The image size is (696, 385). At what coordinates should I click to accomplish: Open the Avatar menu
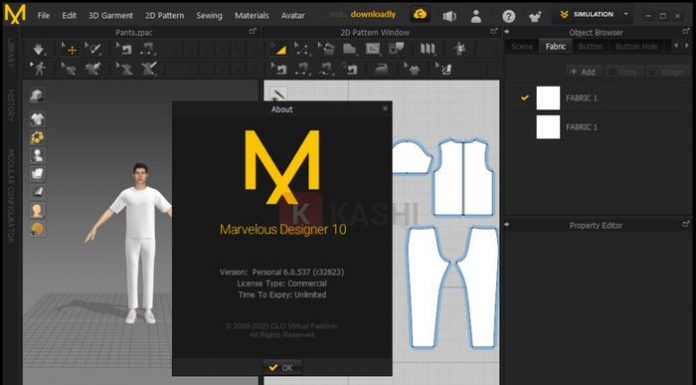coord(293,16)
